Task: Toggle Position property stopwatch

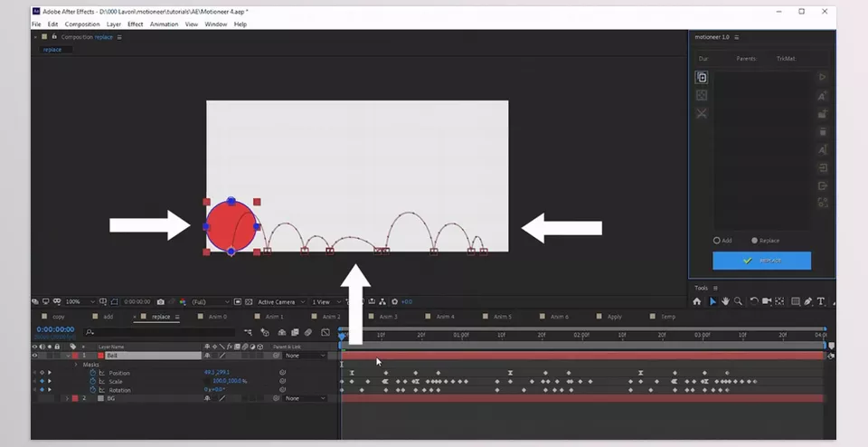Action: tap(92, 373)
